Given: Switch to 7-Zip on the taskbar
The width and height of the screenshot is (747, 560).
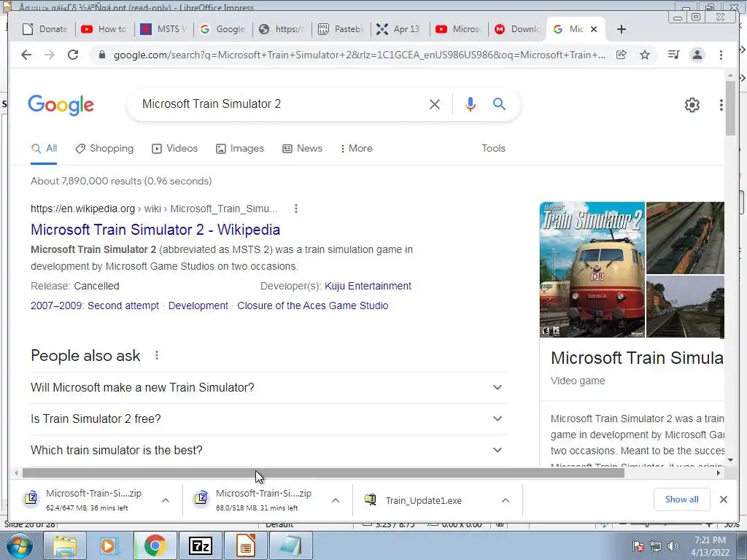Looking at the screenshot, I should (x=200, y=545).
